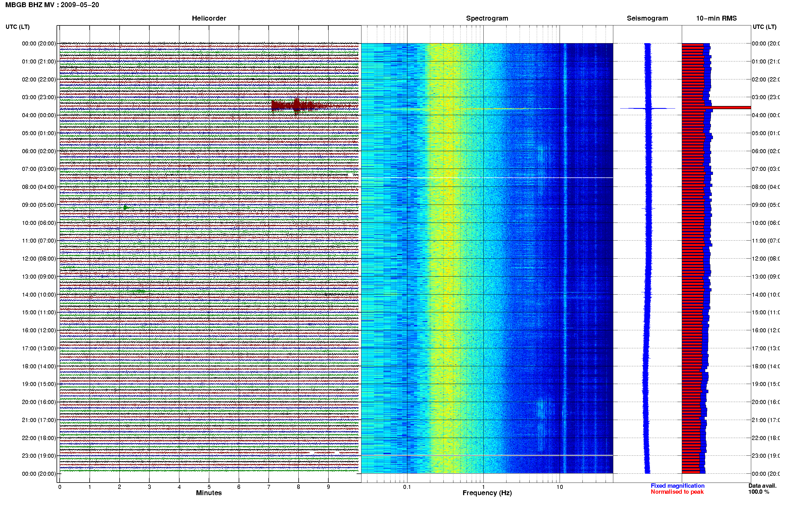812x508 pixels.
Task: Click the 'Frequency (Hz)' x-axis label
Action: tap(487, 493)
